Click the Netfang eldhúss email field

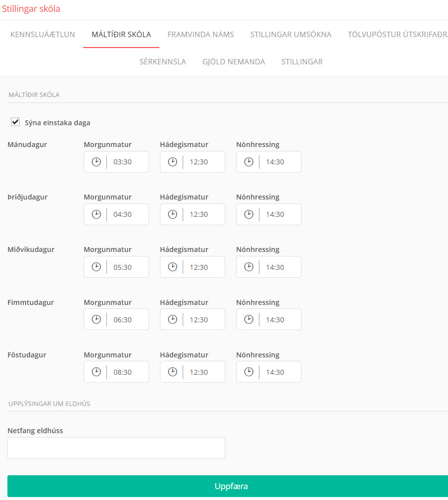pos(116,448)
